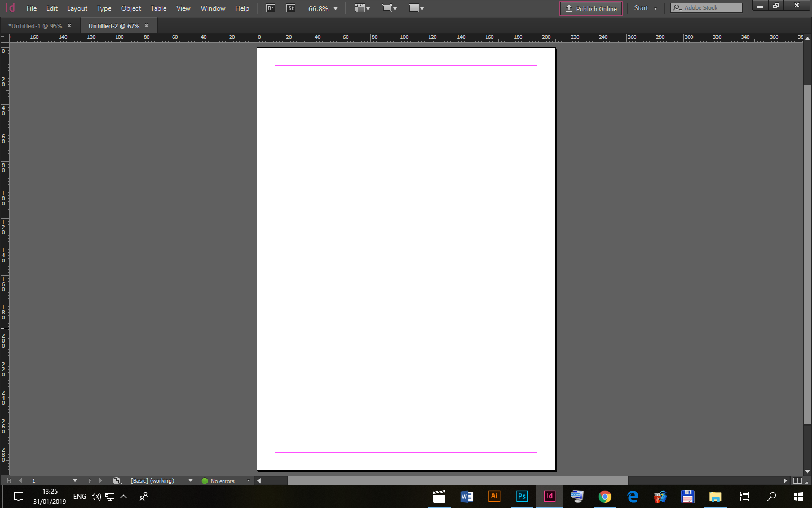This screenshot has height=508, width=812.
Task: Open Adobe Stock with the St icon
Action: [x=290, y=8]
